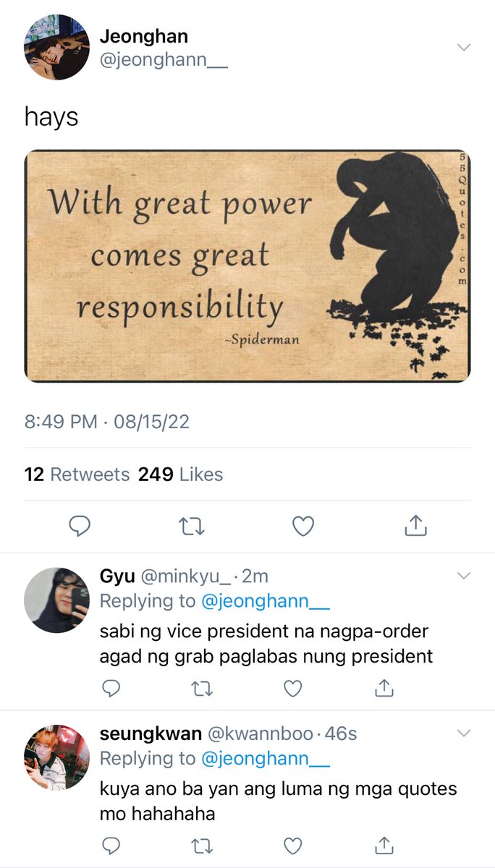Image resolution: width=495 pixels, height=868 pixels.
Task: Retweet Gyu's reply
Action: coord(201,688)
